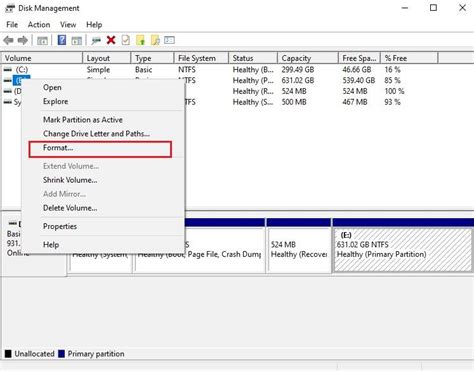
Task: Choose Open from the context menu
Action: click(52, 87)
